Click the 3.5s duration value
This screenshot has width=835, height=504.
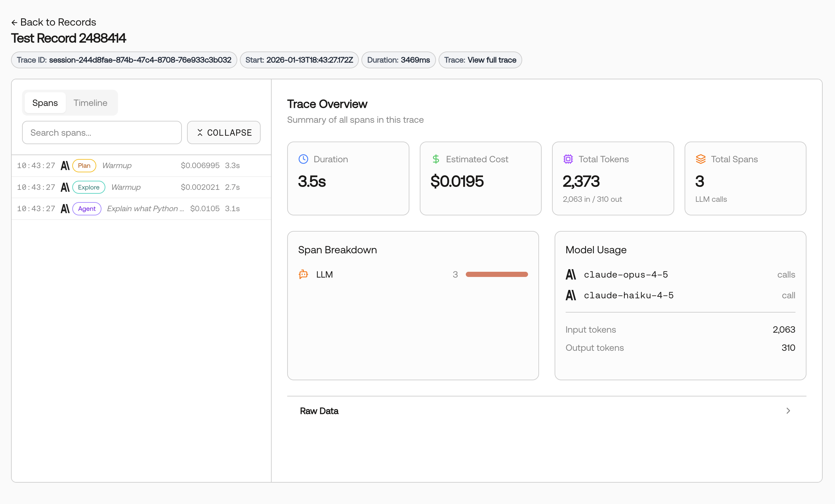tap(312, 181)
